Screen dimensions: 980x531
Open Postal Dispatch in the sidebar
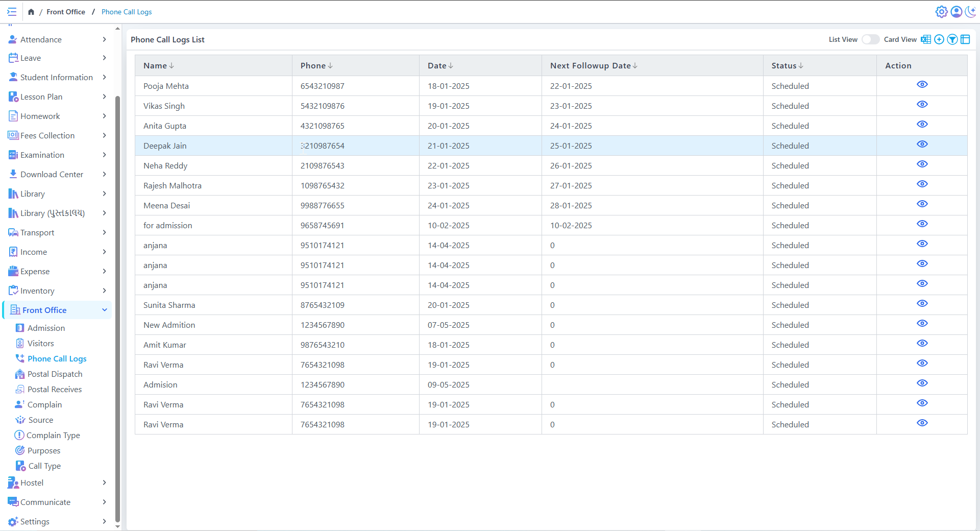click(x=55, y=374)
